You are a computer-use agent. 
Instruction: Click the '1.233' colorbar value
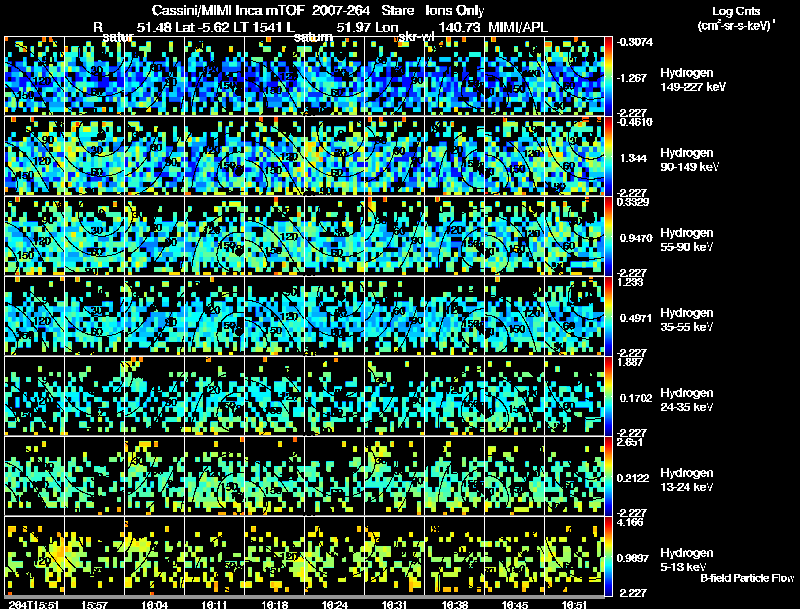coord(630,282)
